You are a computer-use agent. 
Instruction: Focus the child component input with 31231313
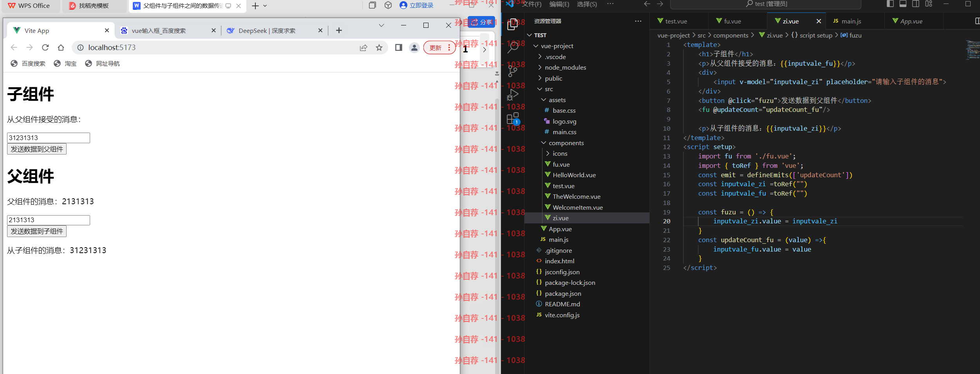coord(49,138)
